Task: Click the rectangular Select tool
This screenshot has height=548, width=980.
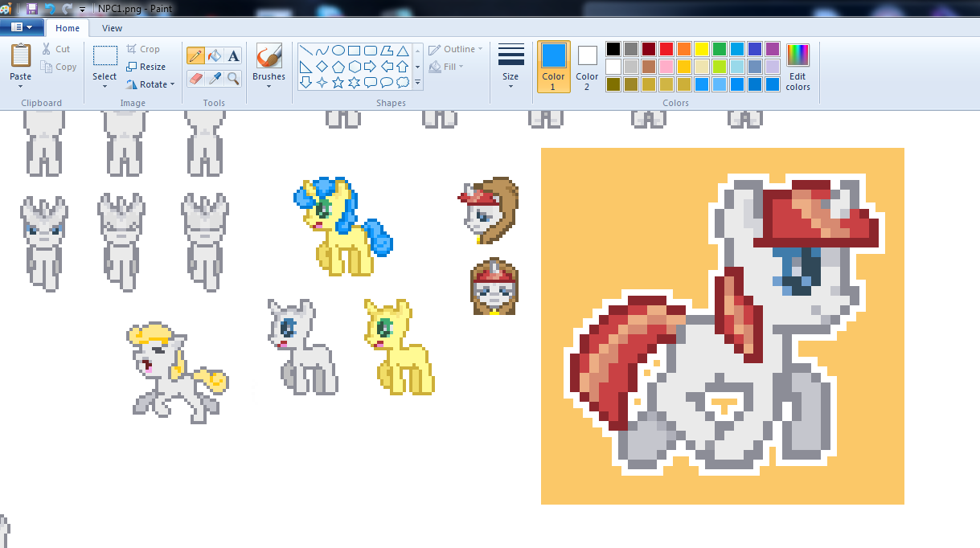Action: pyautogui.click(x=105, y=56)
